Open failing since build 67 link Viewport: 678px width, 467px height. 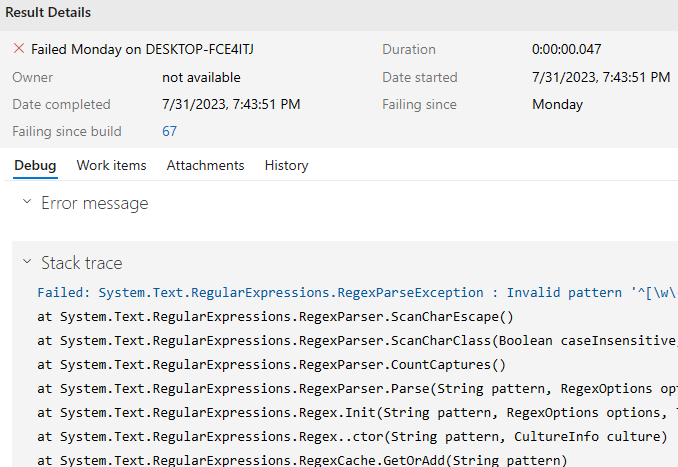coord(170,131)
